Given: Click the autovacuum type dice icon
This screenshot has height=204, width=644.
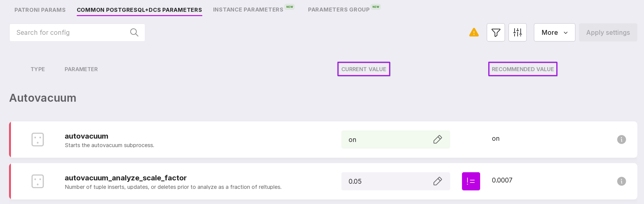Looking at the screenshot, I should (38, 139).
